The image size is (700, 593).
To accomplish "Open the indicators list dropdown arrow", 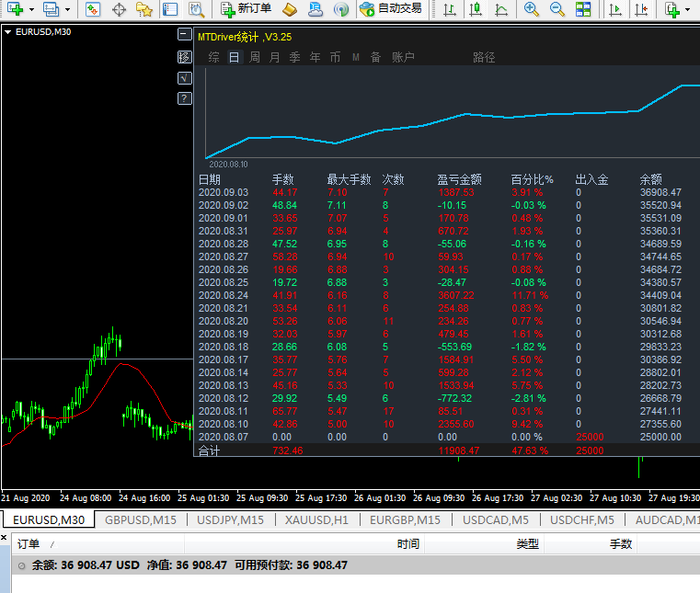I will tap(687, 9).
